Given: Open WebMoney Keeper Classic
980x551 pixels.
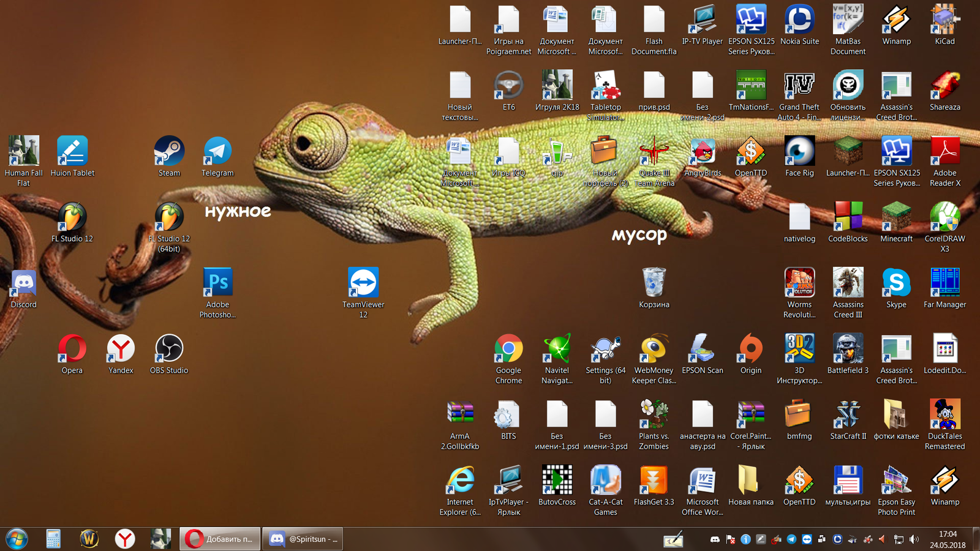Looking at the screenshot, I should (x=654, y=359).
